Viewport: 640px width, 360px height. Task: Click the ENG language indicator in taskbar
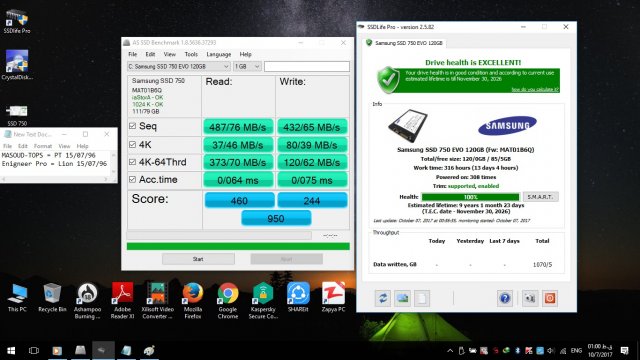point(576,351)
